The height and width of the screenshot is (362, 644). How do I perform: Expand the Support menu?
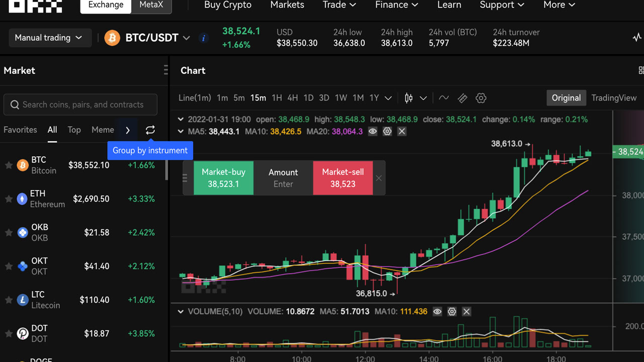coord(502,5)
